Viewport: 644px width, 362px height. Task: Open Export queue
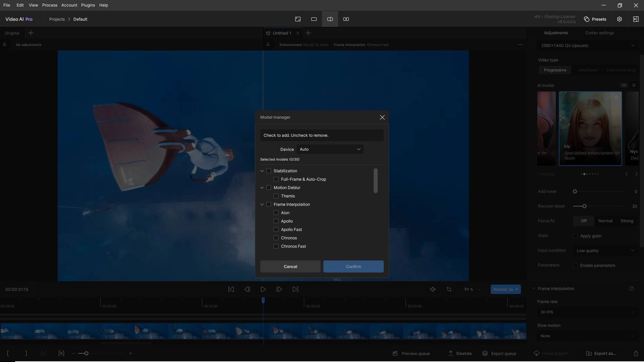pyautogui.click(x=499, y=353)
